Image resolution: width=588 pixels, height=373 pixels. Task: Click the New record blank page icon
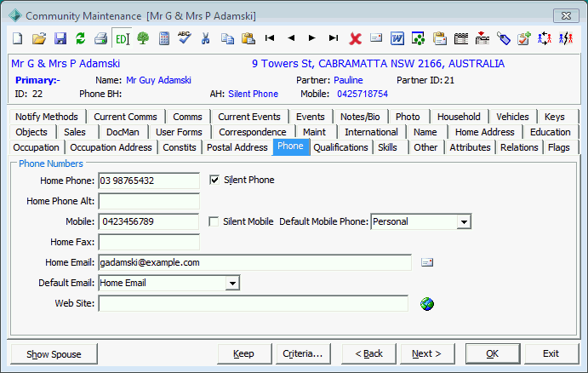click(18, 38)
